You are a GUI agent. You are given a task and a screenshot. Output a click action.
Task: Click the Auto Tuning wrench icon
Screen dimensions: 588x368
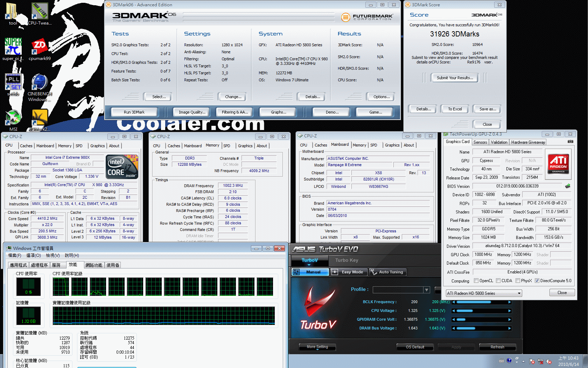tap(374, 272)
